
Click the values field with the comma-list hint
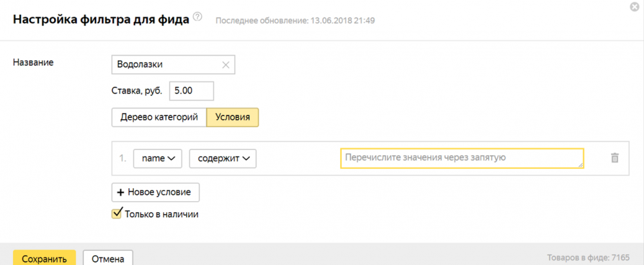coord(462,159)
